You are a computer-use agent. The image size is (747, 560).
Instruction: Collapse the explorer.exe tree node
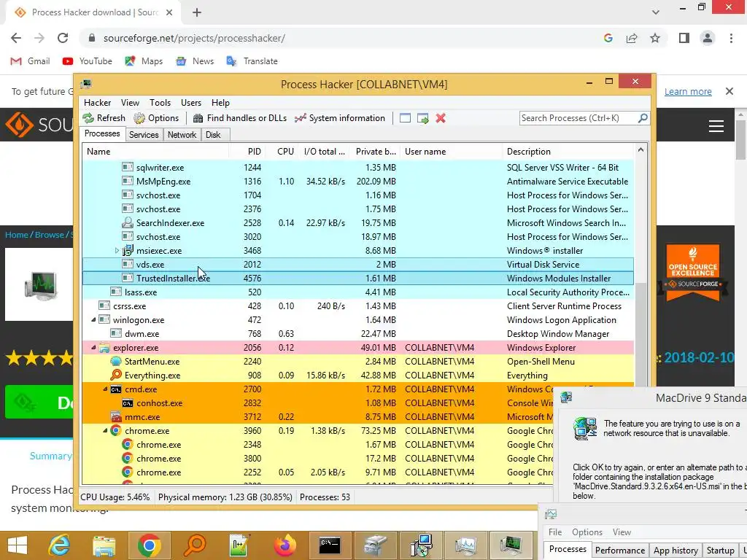click(x=93, y=347)
